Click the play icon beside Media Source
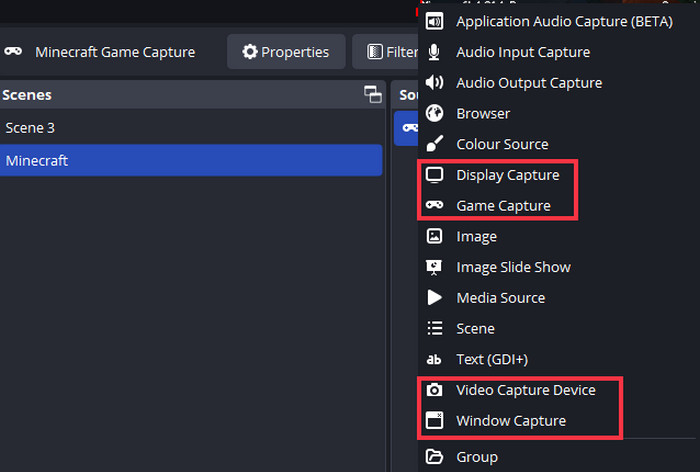The image size is (700, 472). point(435,298)
